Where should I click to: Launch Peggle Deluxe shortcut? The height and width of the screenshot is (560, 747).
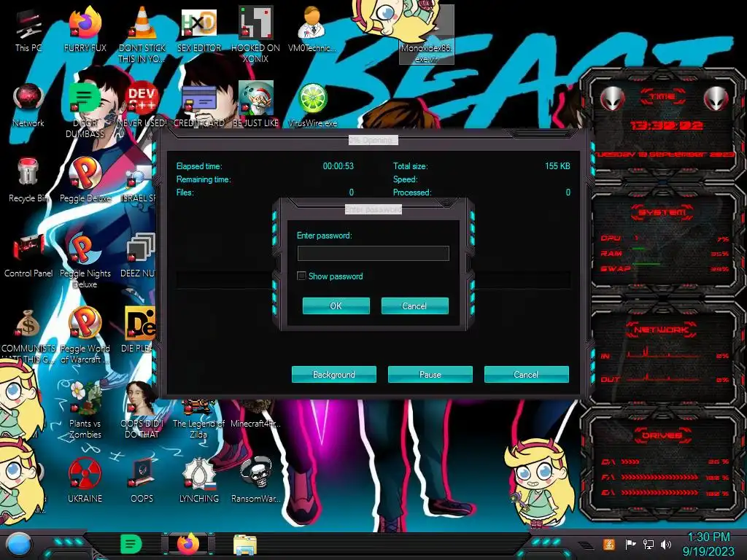[85, 180]
